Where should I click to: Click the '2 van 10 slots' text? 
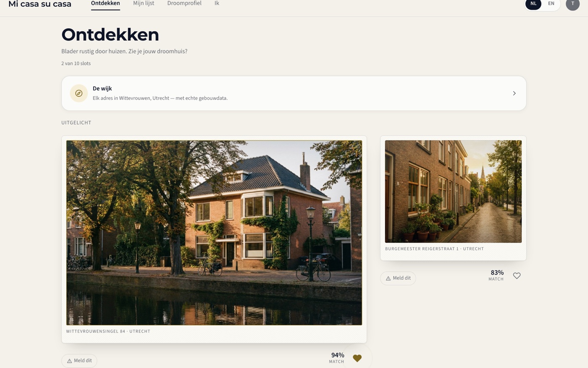(76, 64)
